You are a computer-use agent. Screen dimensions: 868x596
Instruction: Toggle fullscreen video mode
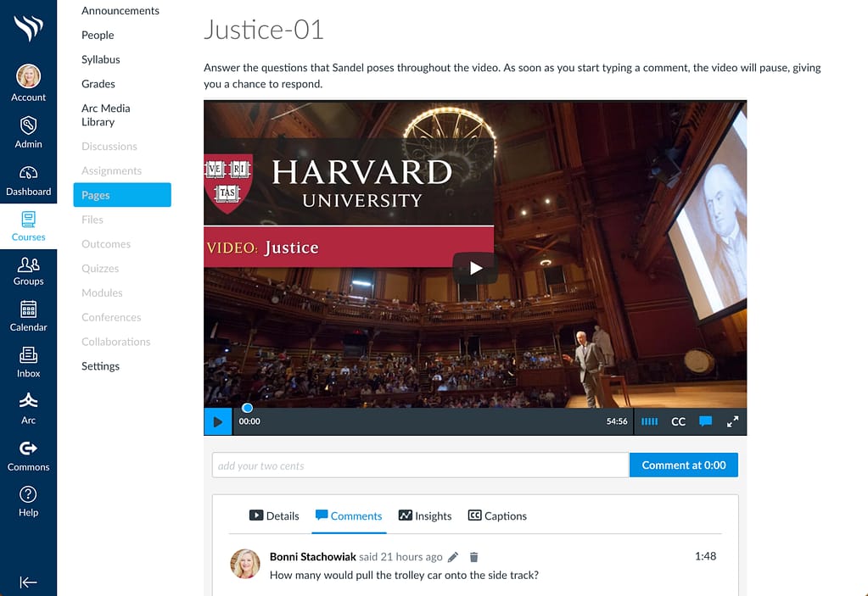coord(732,421)
